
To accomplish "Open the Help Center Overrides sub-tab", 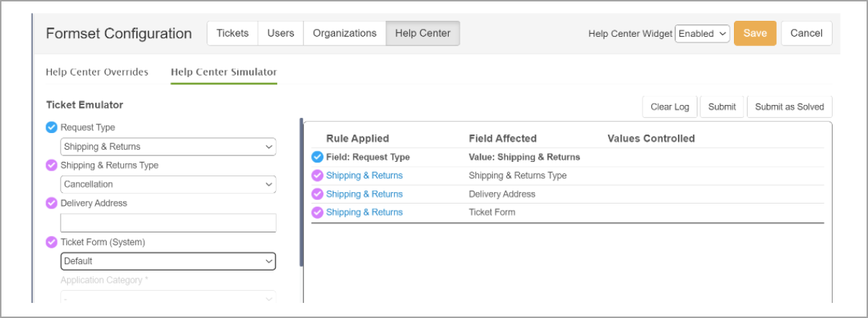I will point(97,72).
